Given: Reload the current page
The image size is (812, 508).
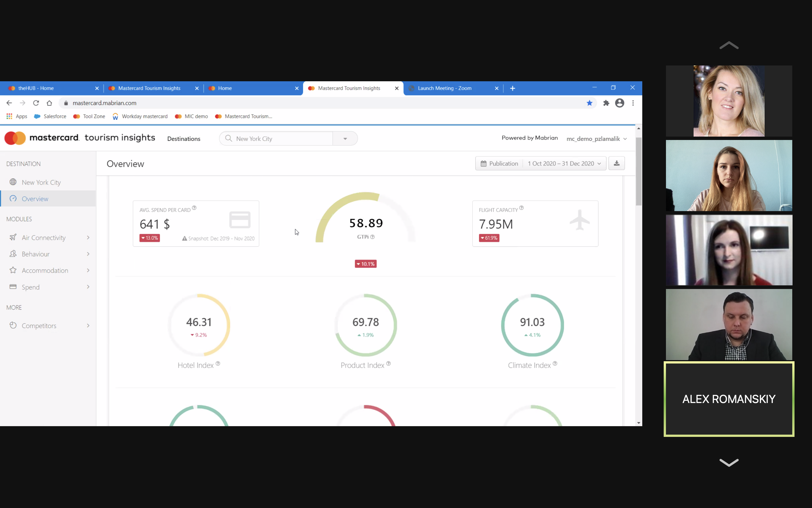Looking at the screenshot, I should coord(36,103).
